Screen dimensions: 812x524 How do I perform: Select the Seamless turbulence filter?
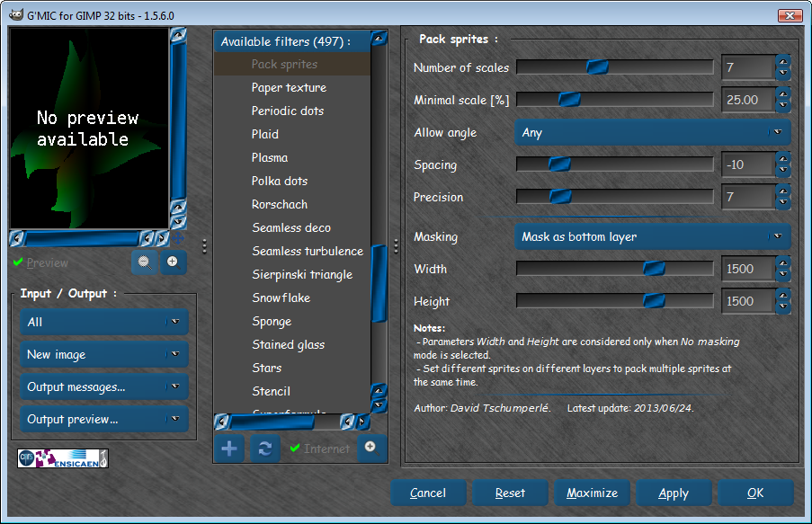point(292,251)
